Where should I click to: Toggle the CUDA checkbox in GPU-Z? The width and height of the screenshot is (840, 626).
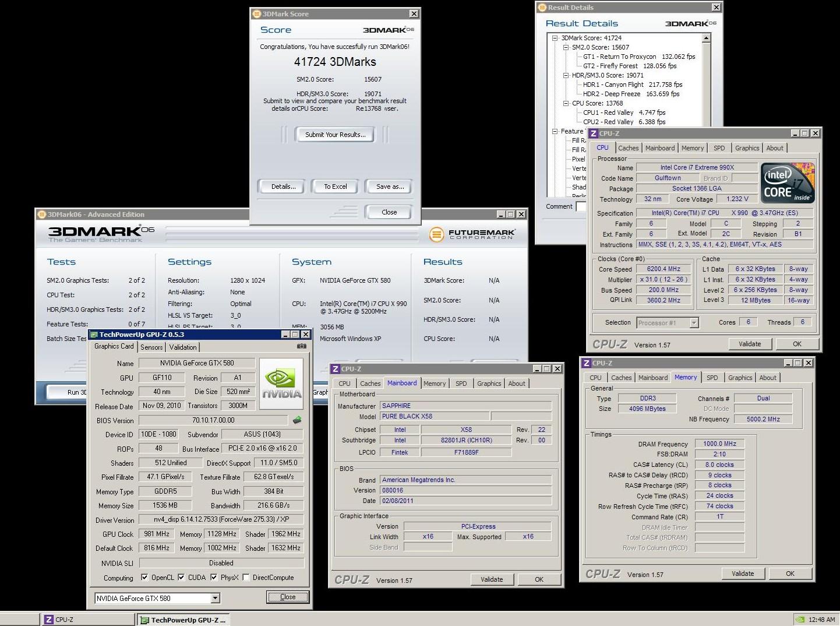pos(181,578)
